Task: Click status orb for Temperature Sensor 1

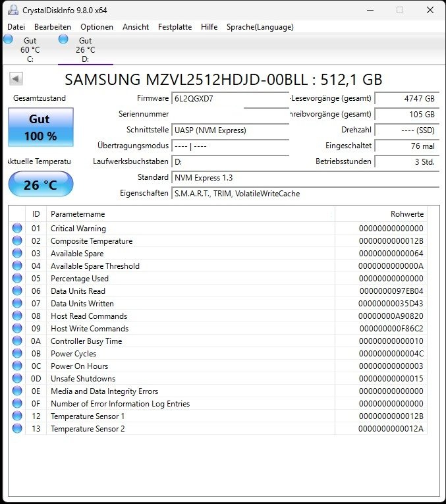Action: pyautogui.click(x=17, y=416)
